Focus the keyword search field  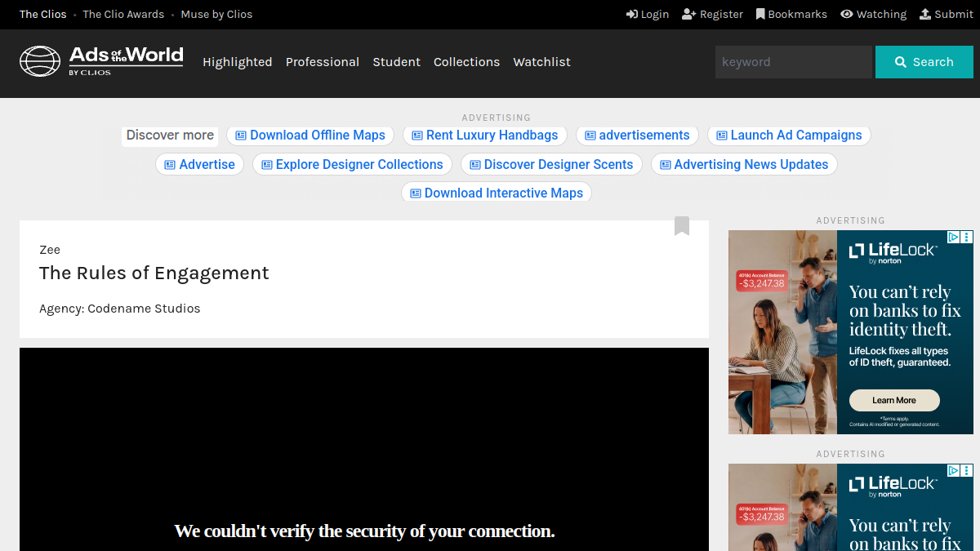[x=794, y=62]
